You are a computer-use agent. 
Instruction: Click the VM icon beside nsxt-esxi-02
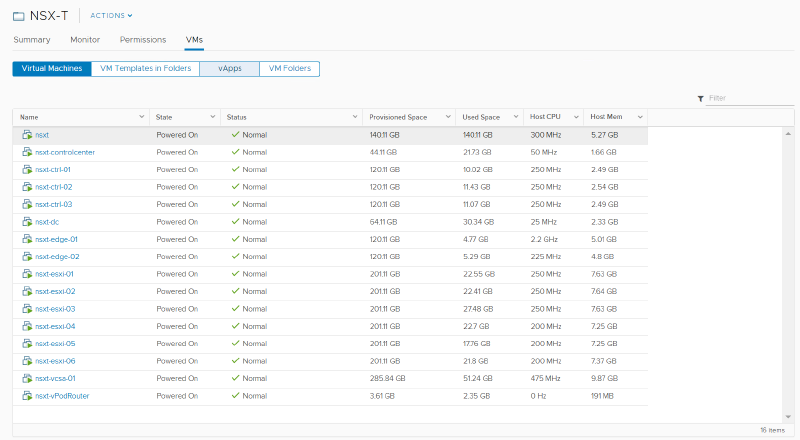pyautogui.click(x=27, y=291)
